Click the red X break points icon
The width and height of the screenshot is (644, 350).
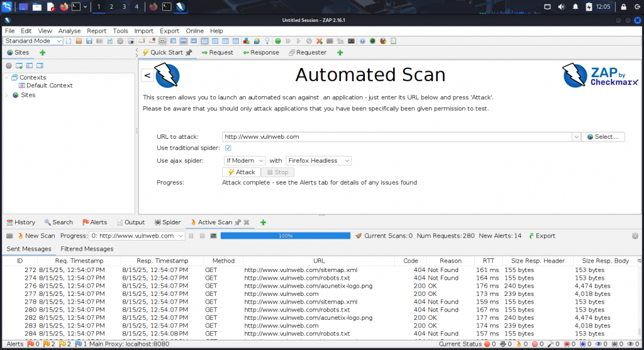pyautogui.click(x=319, y=41)
